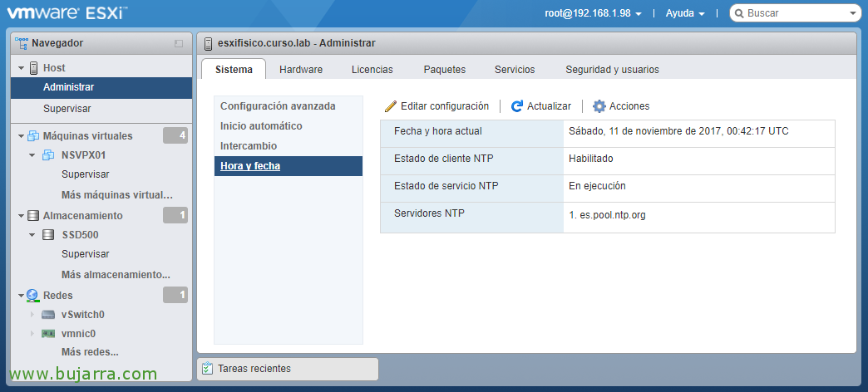868x392 pixels.
Task: Click the Navegador panel icon
Action: click(21, 42)
